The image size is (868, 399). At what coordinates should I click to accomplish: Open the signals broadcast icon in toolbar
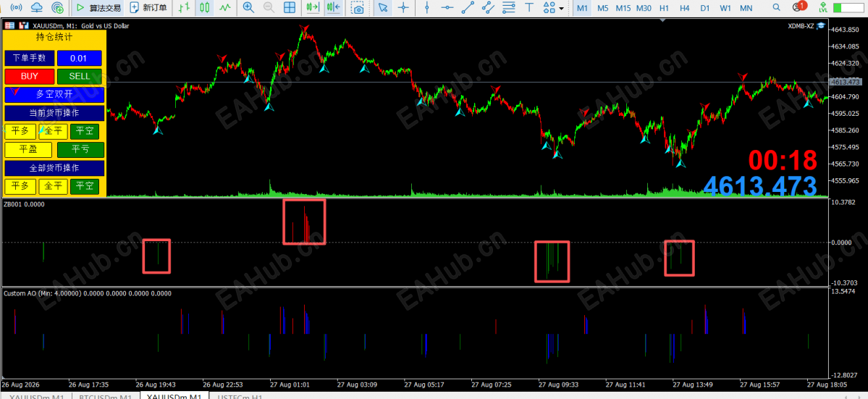(17, 8)
